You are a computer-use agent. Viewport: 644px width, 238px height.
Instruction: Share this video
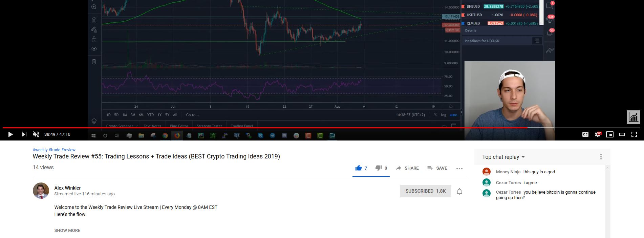407,168
